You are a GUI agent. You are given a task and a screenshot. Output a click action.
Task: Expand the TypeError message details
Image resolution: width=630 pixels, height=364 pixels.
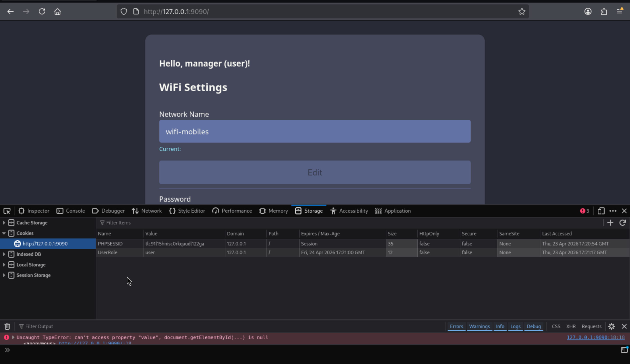point(13,337)
